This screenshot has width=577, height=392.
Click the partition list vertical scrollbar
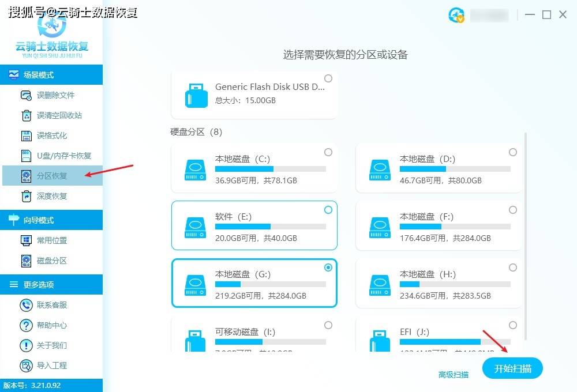pyautogui.click(x=526, y=236)
